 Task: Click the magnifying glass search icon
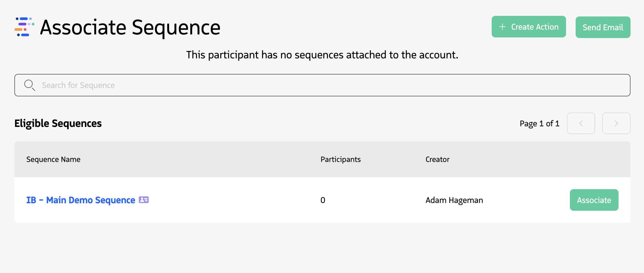[x=29, y=85]
